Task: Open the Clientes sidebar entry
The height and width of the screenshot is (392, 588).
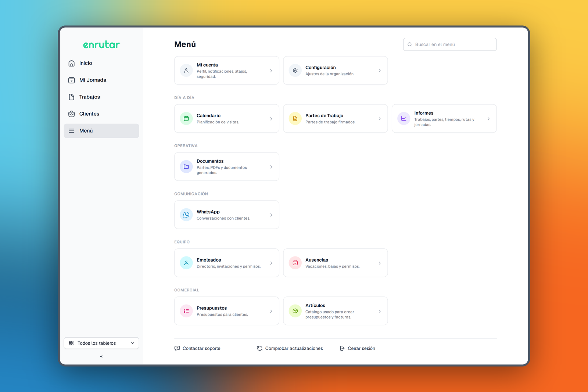Action: [101, 114]
